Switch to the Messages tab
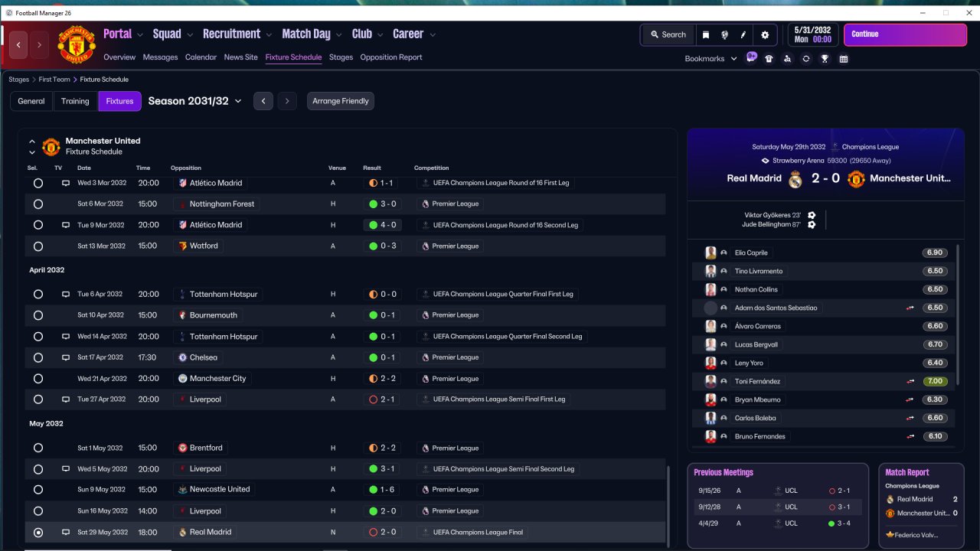The width and height of the screenshot is (980, 551). tap(160, 57)
